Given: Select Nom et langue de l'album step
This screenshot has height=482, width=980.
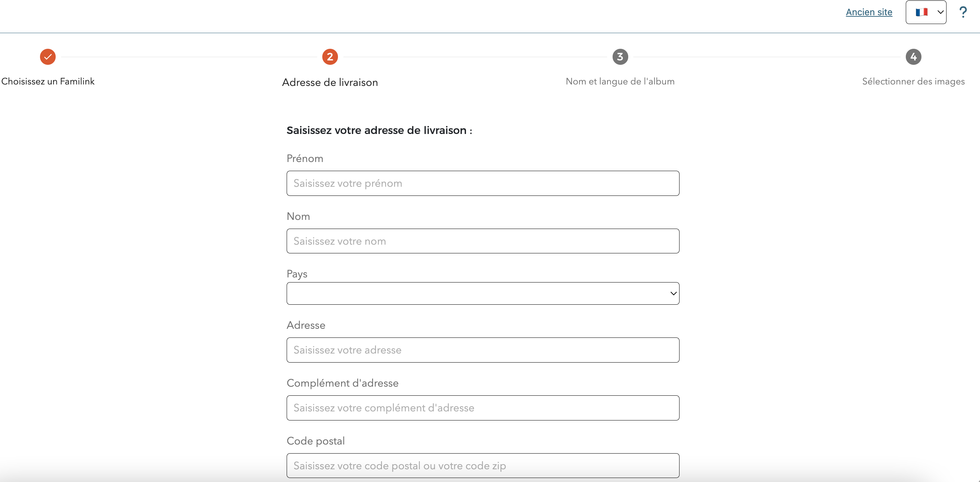Looking at the screenshot, I should pyautogui.click(x=620, y=81).
